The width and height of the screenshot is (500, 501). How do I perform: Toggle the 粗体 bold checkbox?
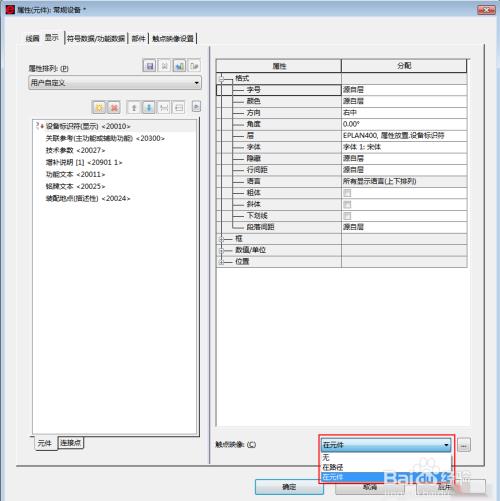click(x=347, y=193)
